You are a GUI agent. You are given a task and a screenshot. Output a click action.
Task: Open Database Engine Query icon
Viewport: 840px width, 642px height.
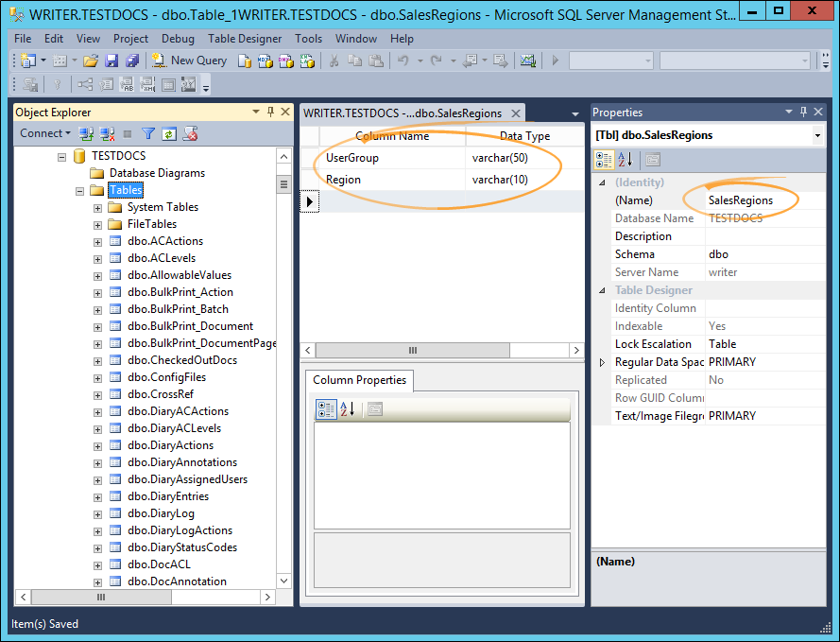(245, 61)
